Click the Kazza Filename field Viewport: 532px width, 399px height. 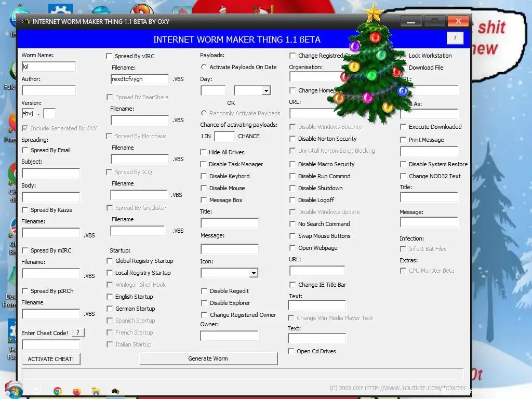[x=51, y=233]
